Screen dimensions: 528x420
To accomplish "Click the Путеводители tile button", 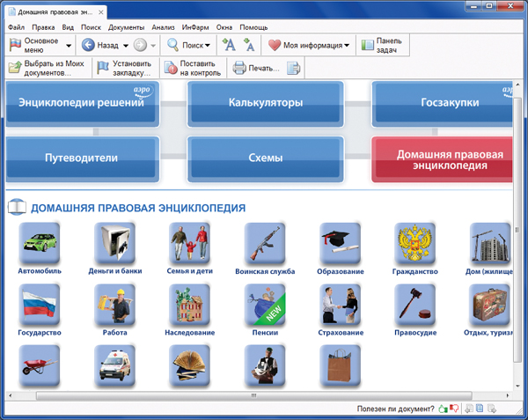I will click(81, 158).
